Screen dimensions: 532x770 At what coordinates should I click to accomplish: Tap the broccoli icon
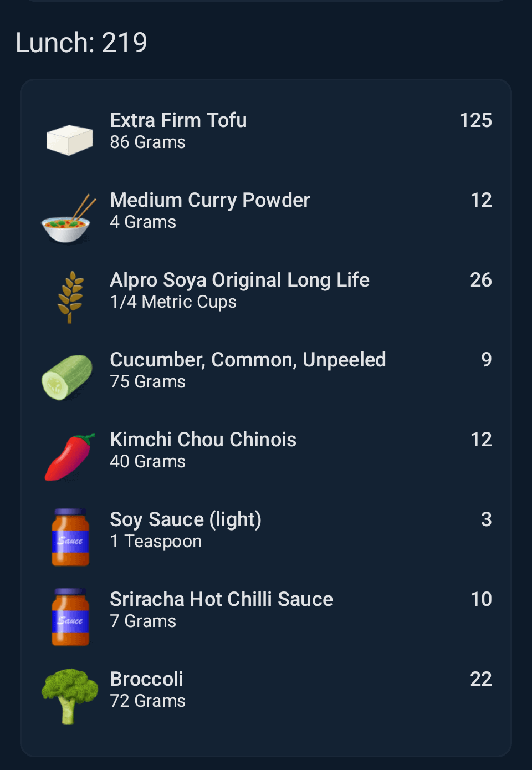click(69, 696)
